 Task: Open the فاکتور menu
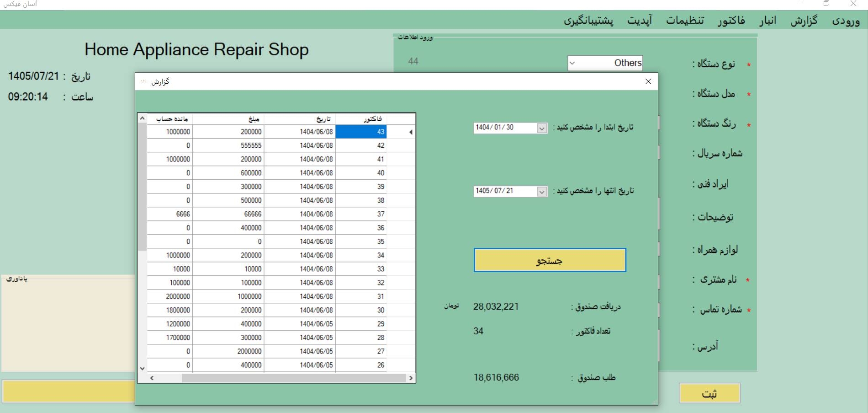731,21
